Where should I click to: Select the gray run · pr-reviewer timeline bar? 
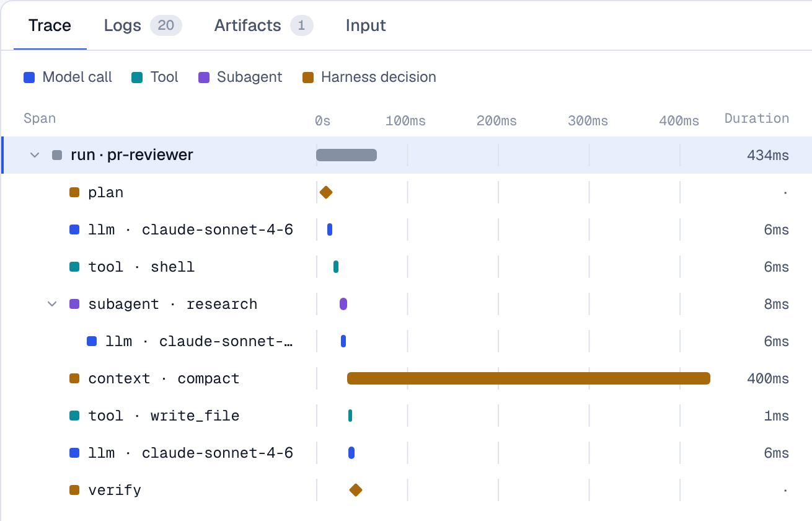point(346,155)
